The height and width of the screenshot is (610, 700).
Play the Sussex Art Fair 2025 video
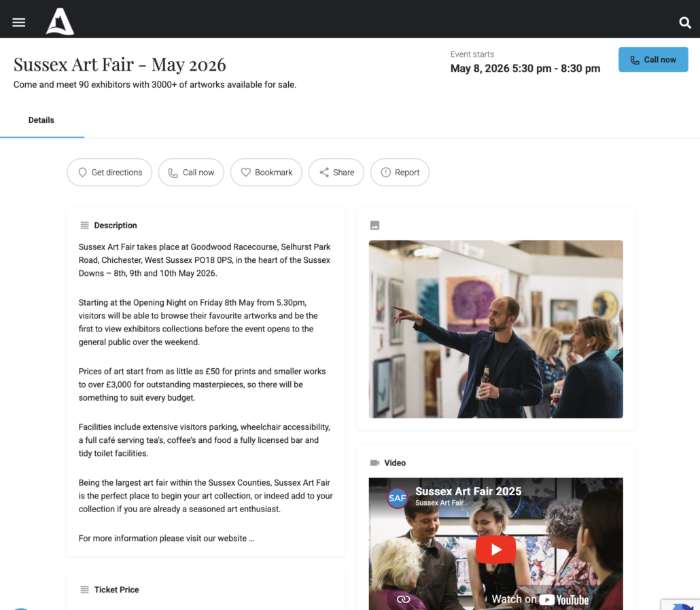[x=495, y=550]
